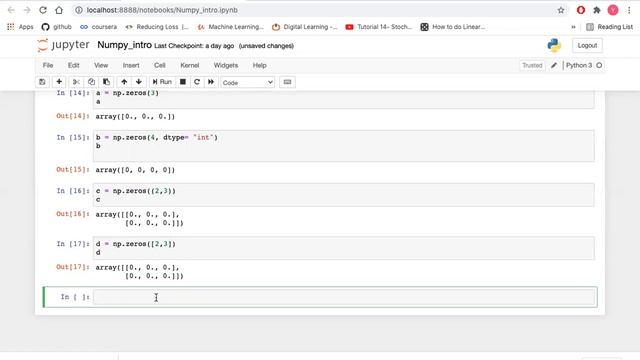The height and width of the screenshot is (360, 640).
Task: Interrupt the kernel with the stop icon
Action: pos(183,82)
